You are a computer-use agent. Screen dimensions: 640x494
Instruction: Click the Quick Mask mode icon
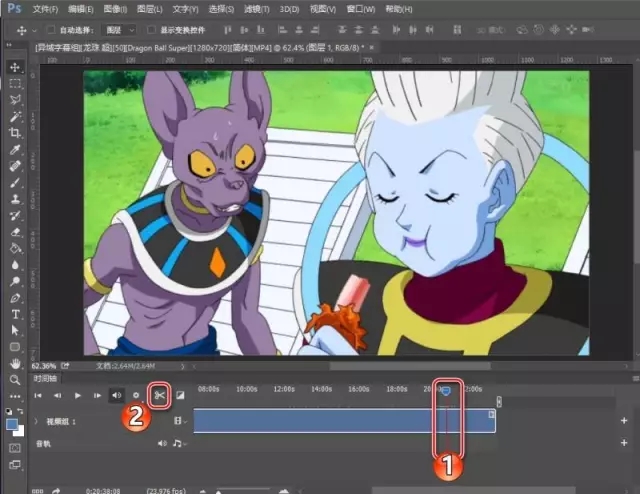pyautogui.click(x=15, y=448)
